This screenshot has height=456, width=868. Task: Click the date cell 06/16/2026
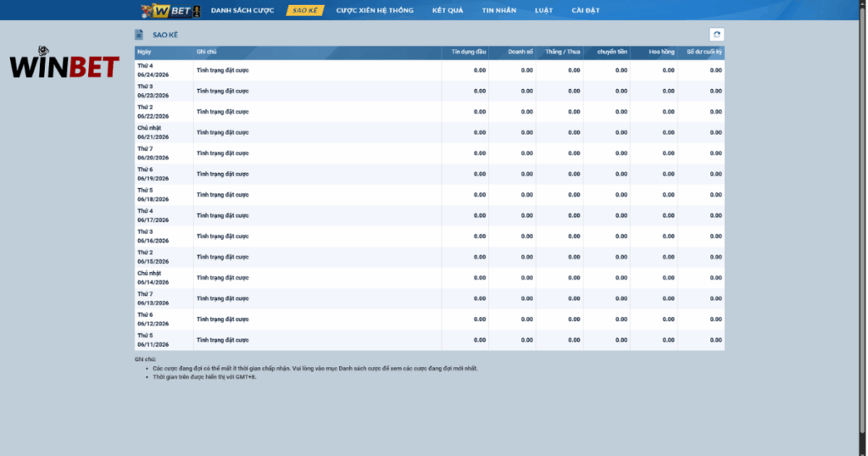[x=164, y=236]
